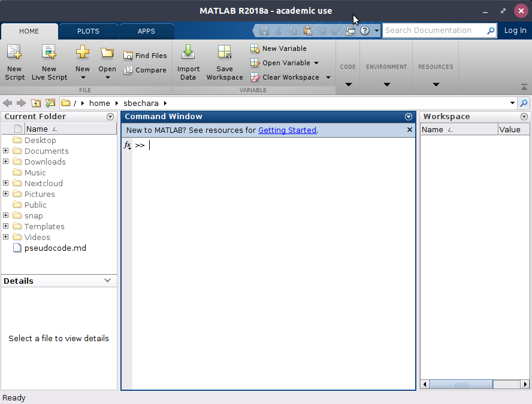
Task: Click Open Variable button
Action: click(280, 63)
